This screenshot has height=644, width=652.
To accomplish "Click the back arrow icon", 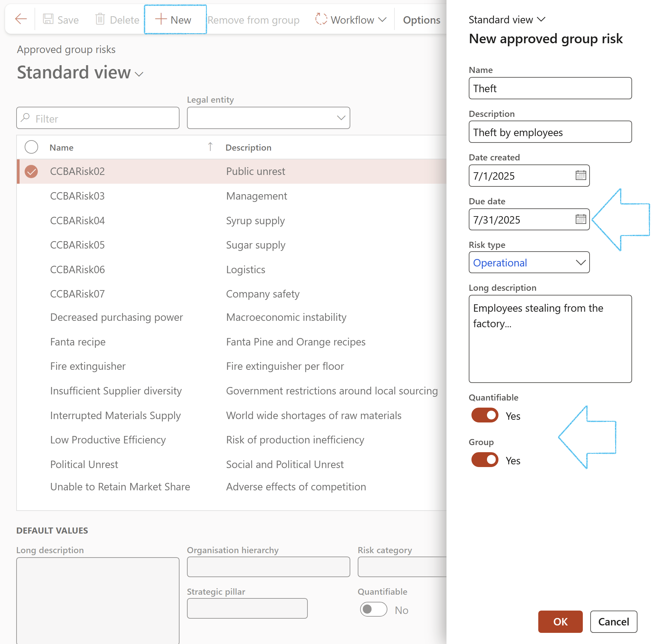I will 21,19.
